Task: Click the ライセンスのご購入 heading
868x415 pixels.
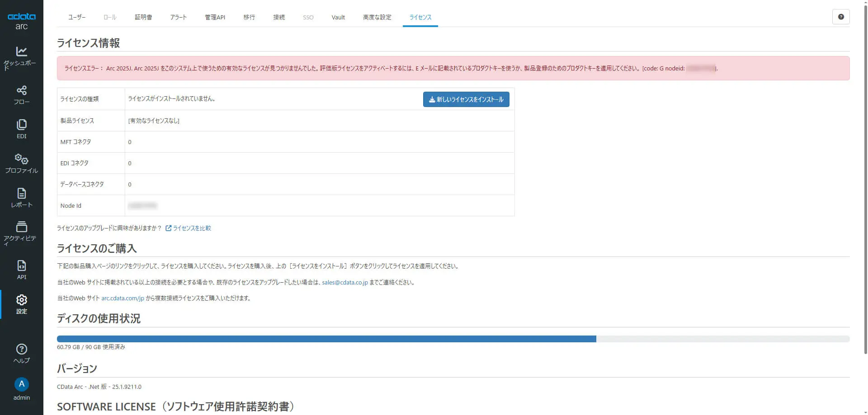Action: 97,248
